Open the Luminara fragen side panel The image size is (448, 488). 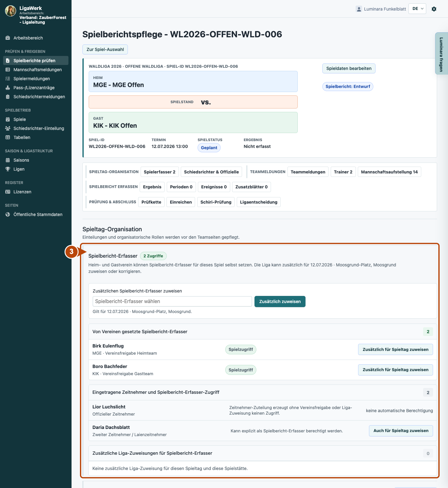point(441,53)
